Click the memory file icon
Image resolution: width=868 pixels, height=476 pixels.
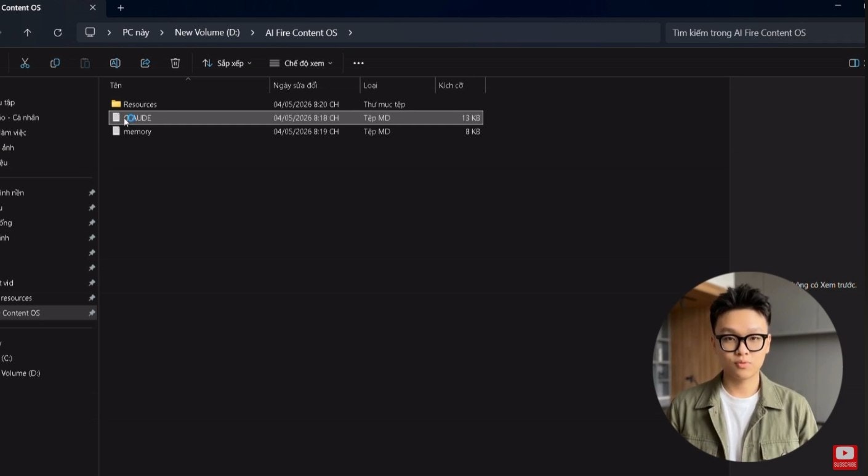116,131
